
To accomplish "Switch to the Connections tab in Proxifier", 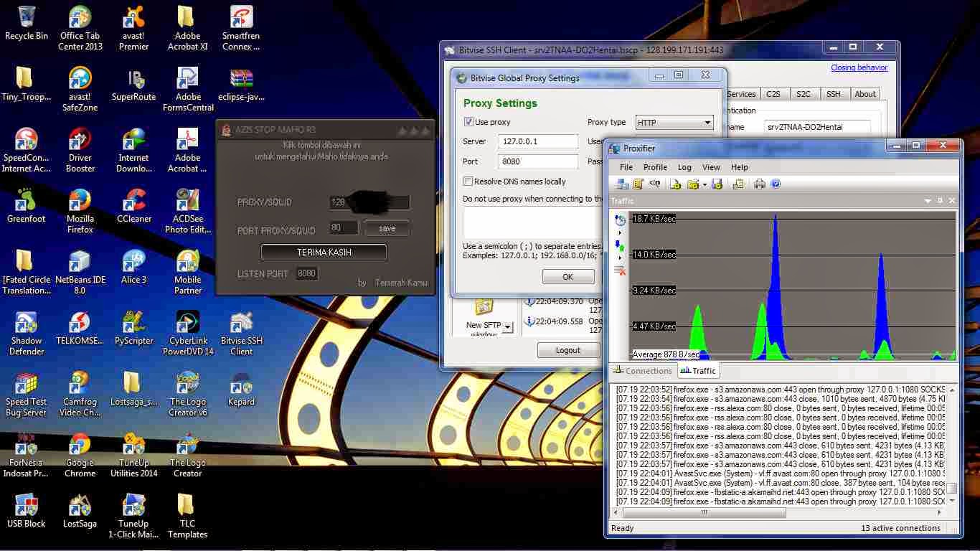I will click(642, 371).
